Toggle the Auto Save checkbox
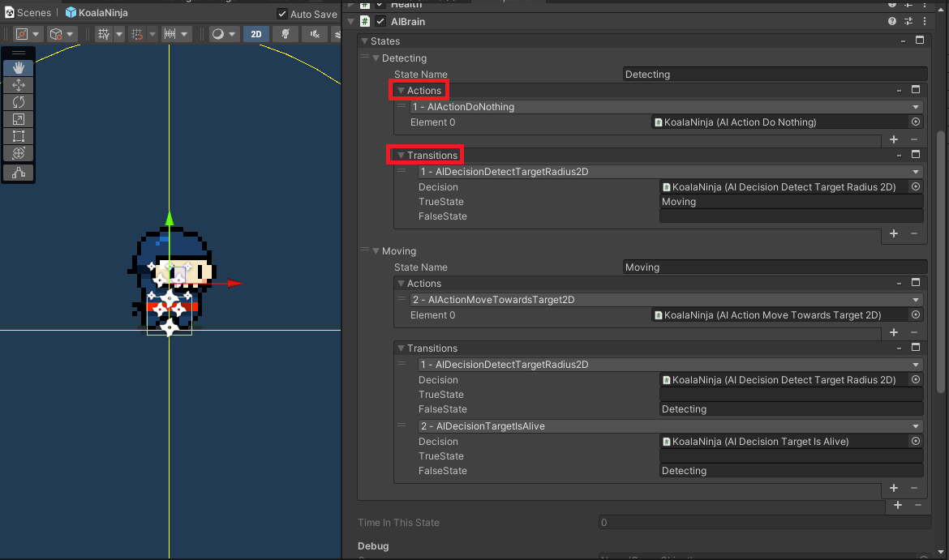 (282, 14)
